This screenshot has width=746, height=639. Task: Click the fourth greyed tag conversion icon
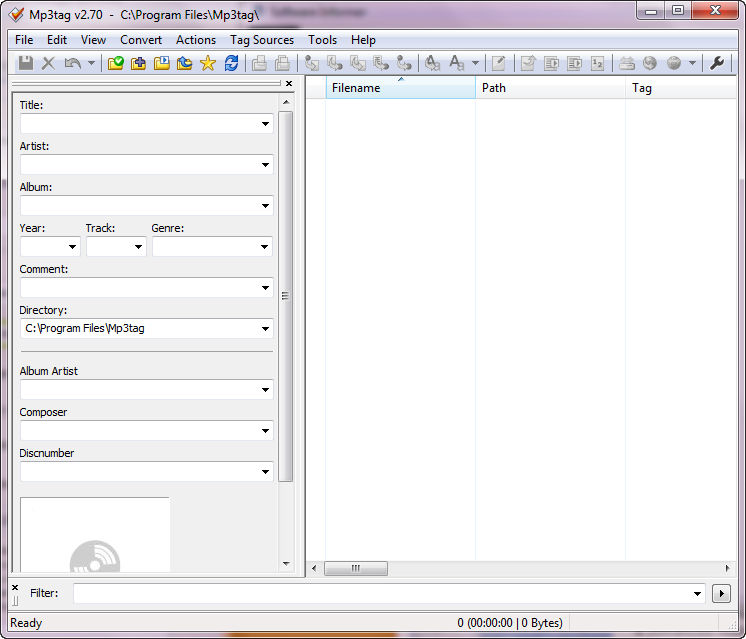[381, 63]
